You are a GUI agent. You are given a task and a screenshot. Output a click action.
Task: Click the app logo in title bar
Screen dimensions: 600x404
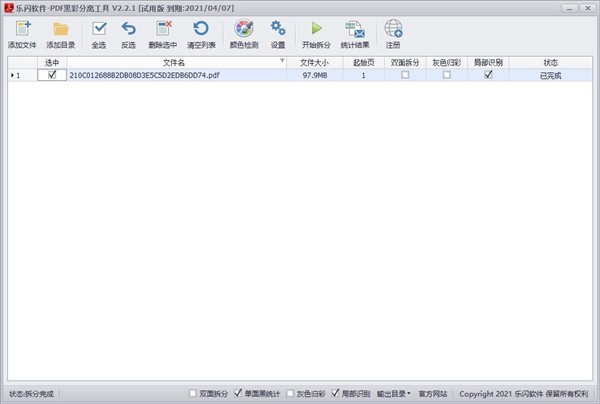tap(8, 8)
